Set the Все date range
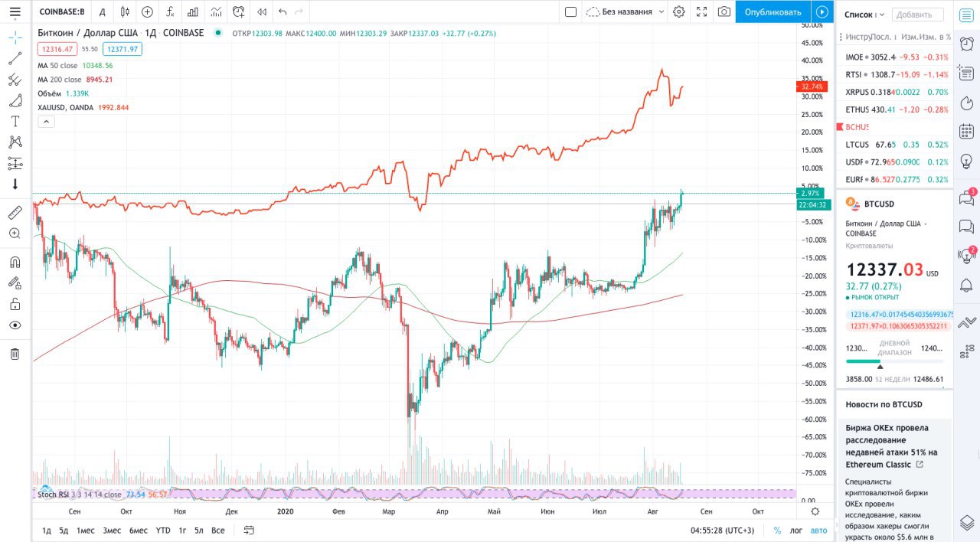Screen dimensions: 980x542 point(218,530)
